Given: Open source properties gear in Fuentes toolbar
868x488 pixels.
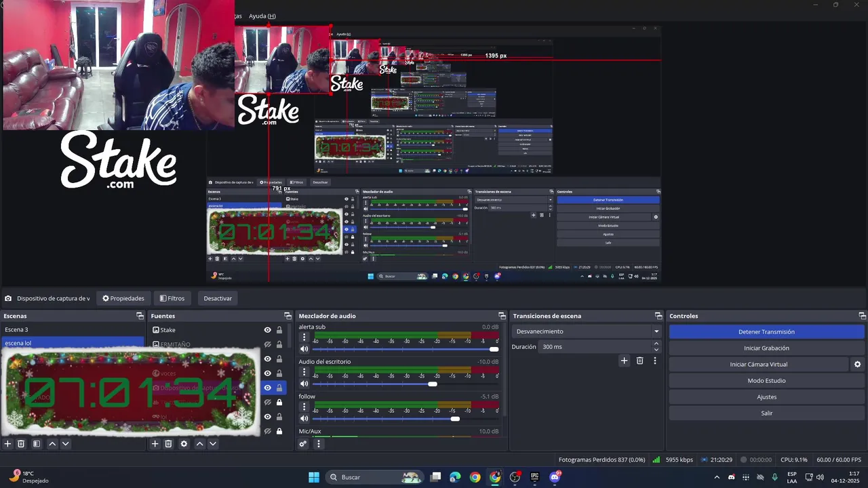Looking at the screenshot, I should pos(184,444).
